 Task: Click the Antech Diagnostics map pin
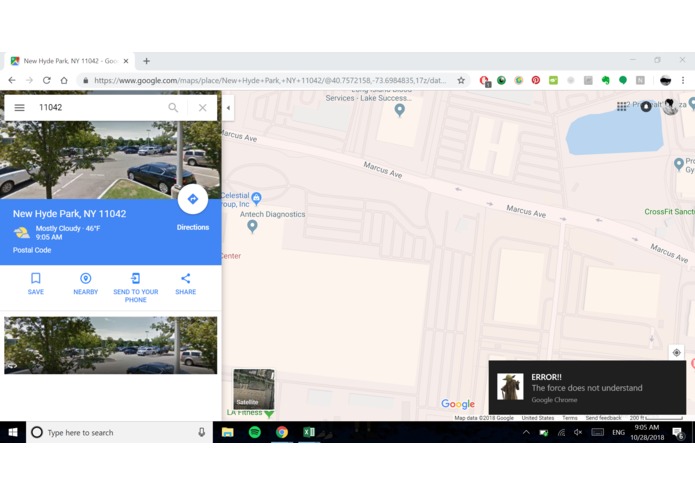[252, 226]
